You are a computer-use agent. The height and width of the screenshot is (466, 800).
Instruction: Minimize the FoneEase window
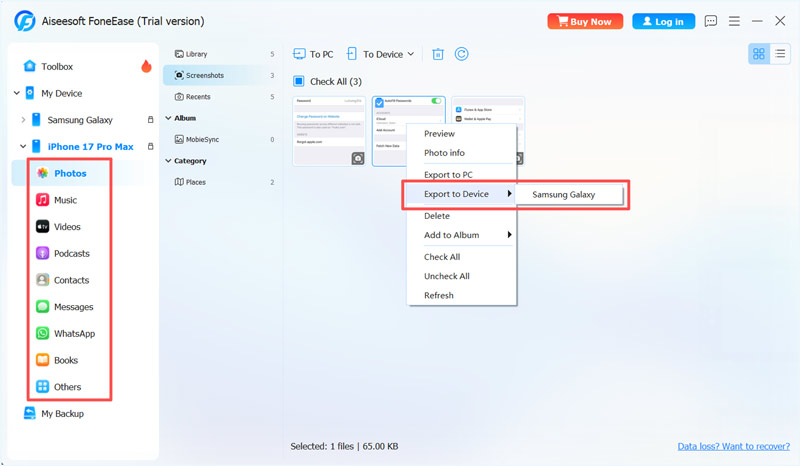point(757,21)
